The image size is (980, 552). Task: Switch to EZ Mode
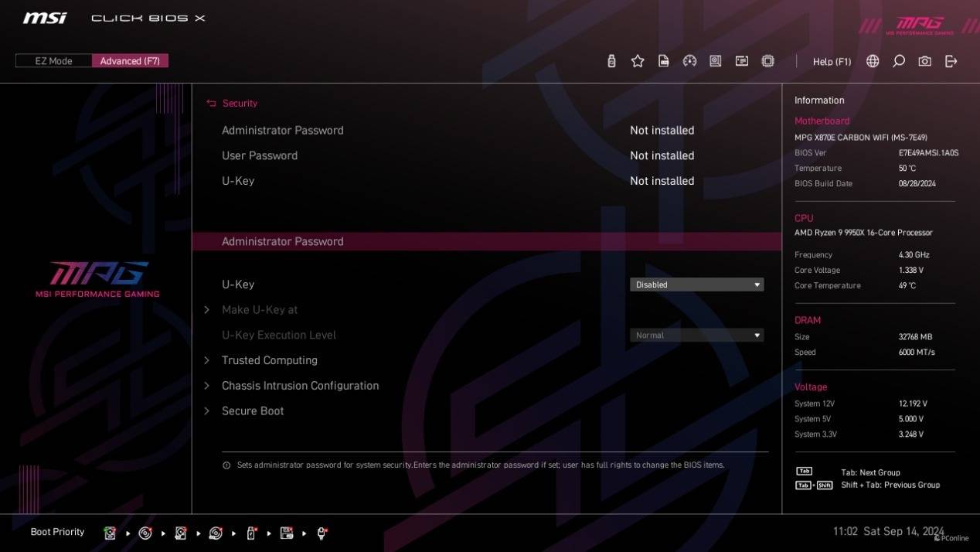click(53, 61)
